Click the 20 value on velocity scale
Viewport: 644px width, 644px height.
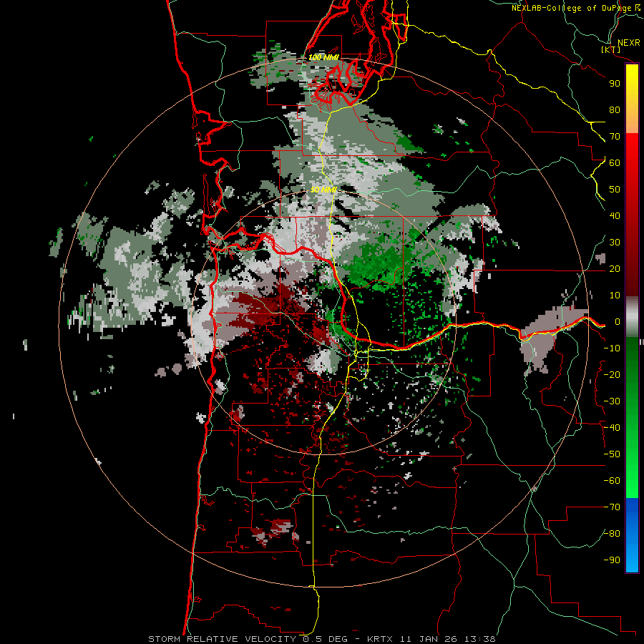[615, 269]
